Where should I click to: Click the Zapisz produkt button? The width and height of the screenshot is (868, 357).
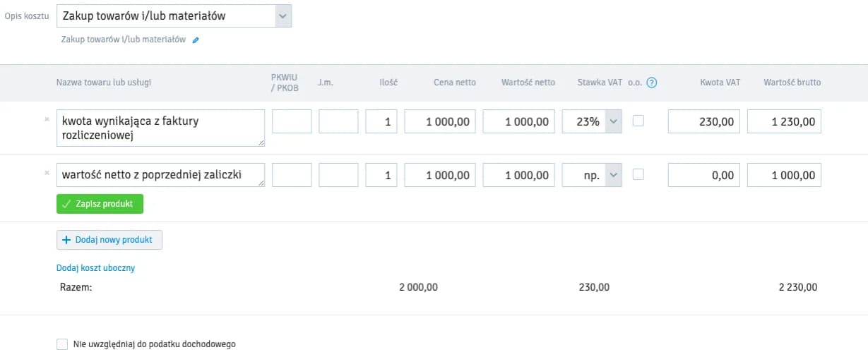(100, 204)
